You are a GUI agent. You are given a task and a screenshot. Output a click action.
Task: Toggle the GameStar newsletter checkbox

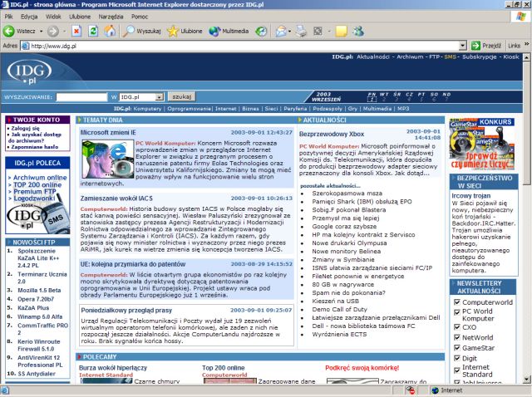point(457,348)
